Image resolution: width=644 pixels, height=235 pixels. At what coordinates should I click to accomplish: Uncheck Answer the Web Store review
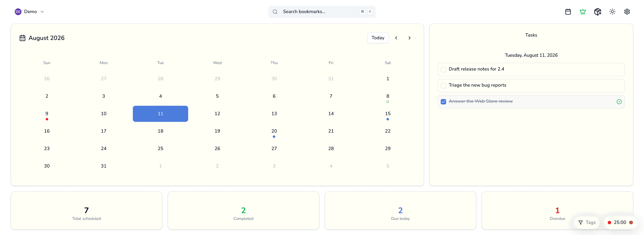click(x=443, y=102)
